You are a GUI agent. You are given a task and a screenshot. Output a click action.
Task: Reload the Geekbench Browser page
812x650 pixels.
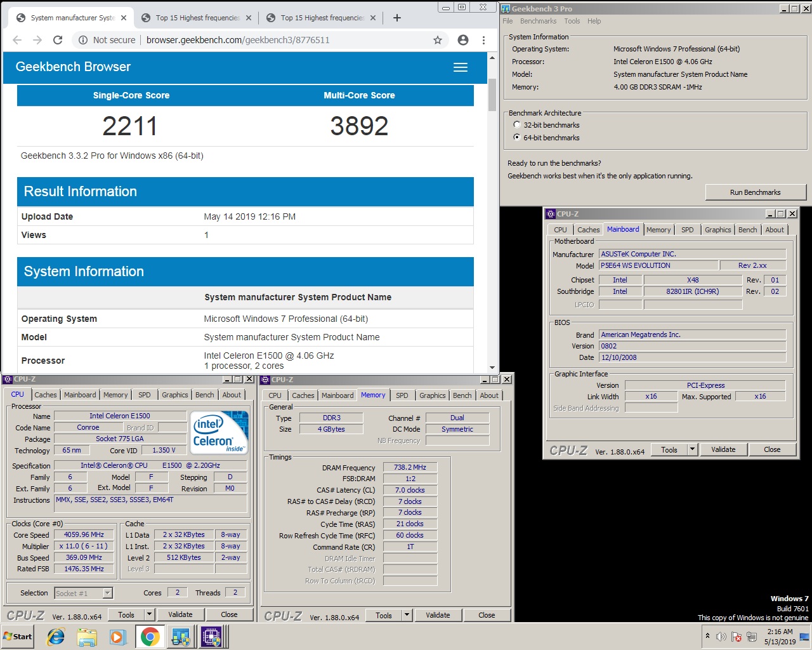pyautogui.click(x=58, y=40)
